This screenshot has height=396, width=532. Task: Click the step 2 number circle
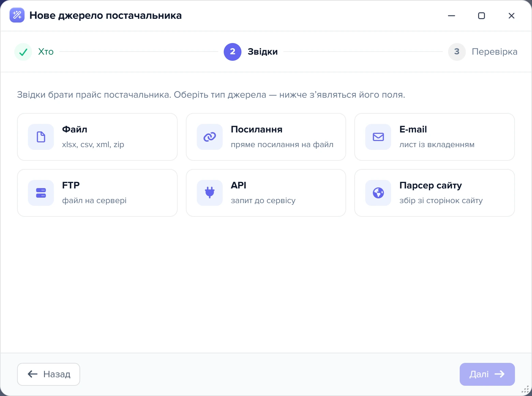[x=233, y=52]
